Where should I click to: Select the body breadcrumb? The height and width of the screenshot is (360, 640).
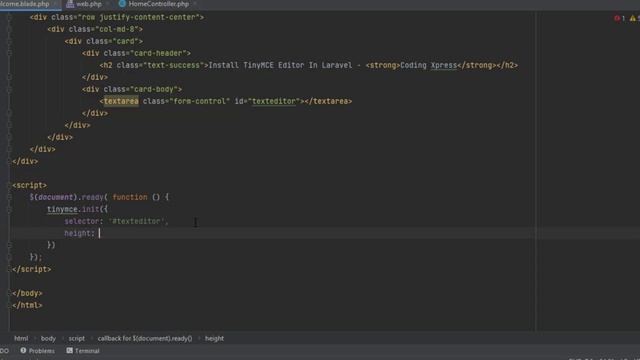(x=48, y=338)
